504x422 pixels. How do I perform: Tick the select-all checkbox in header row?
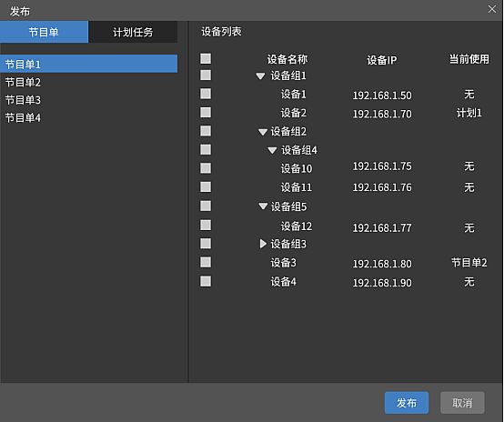coord(206,58)
